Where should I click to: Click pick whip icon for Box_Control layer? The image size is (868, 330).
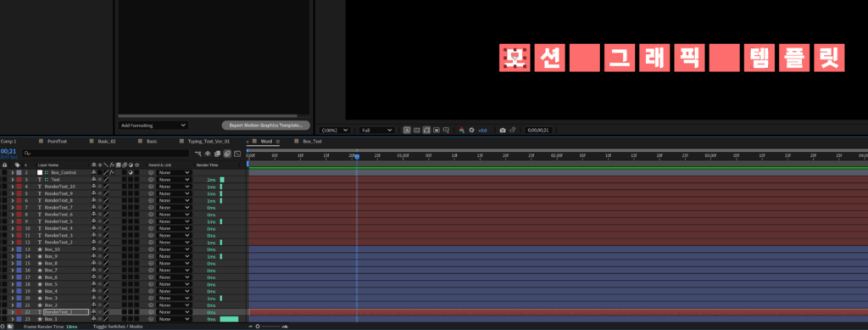pos(151,173)
